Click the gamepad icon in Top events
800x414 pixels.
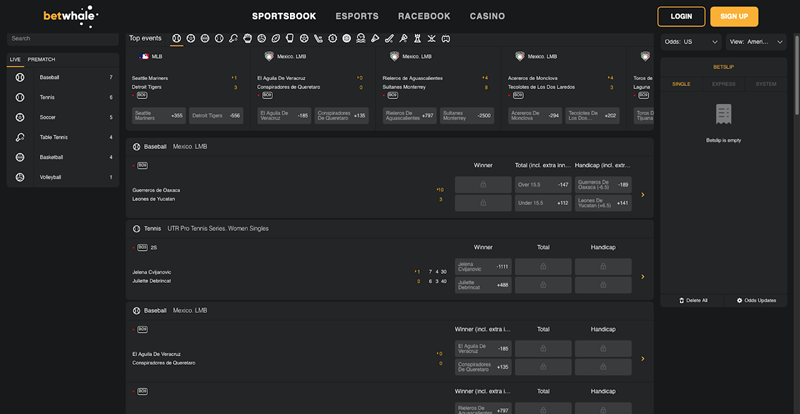[x=445, y=38]
